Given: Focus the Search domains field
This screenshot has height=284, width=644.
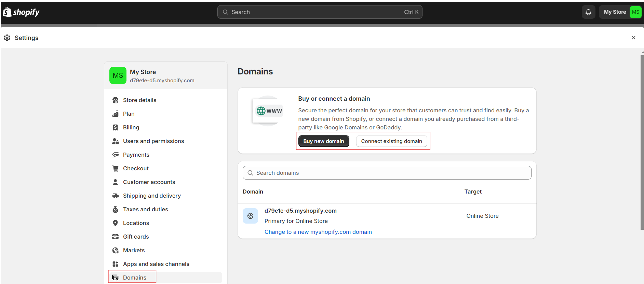Looking at the screenshot, I should [x=387, y=173].
